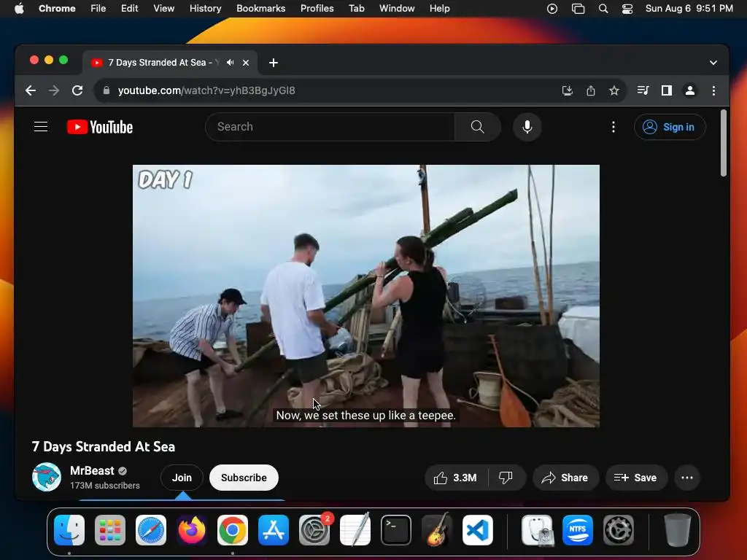Image resolution: width=747 pixels, height=560 pixels.
Task: Open the Bookmarks menu
Action: pos(260,8)
